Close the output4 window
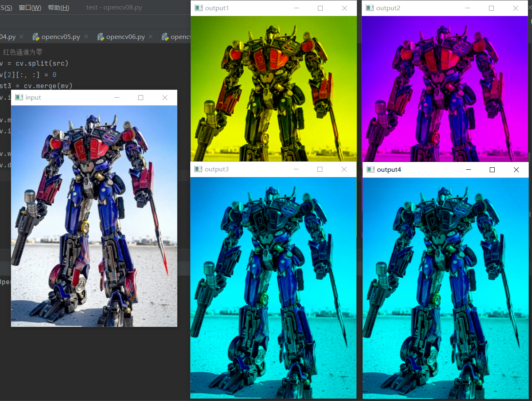Screen dimensions: 532x401 (516, 170)
